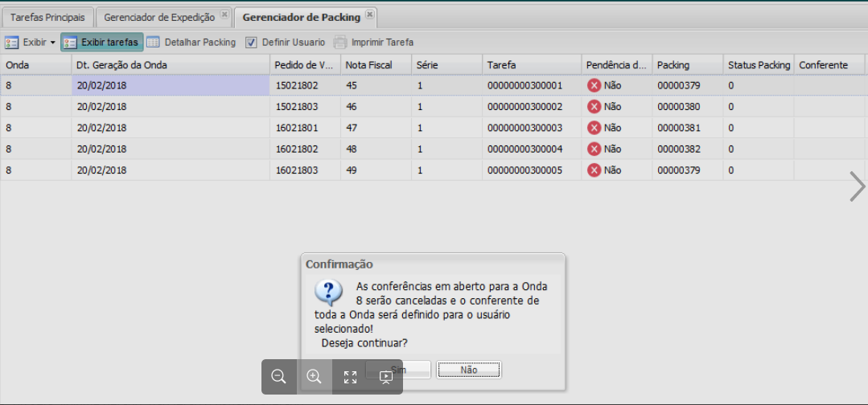This screenshot has height=405, width=868.
Task: Click red X icon for task 00000000300002
Action: pyautogui.click(x=594, y=107)
